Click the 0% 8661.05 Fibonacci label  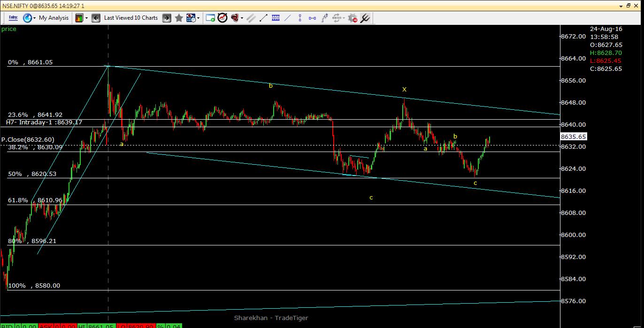[x=30, y=62]
